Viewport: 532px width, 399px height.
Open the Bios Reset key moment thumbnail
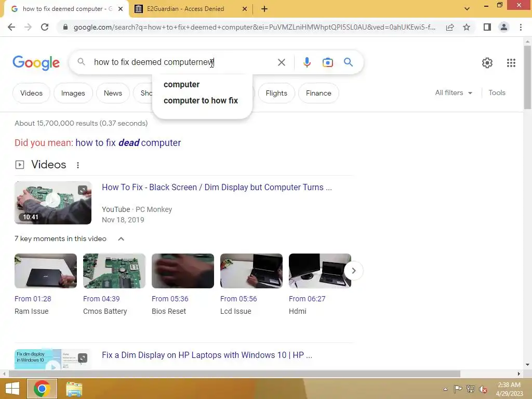tap(183, 271)
